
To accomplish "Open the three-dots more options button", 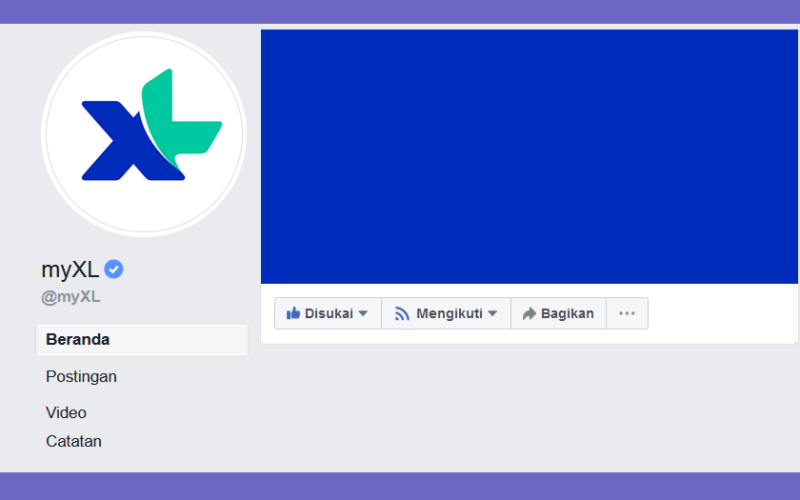I will [627, 313].
